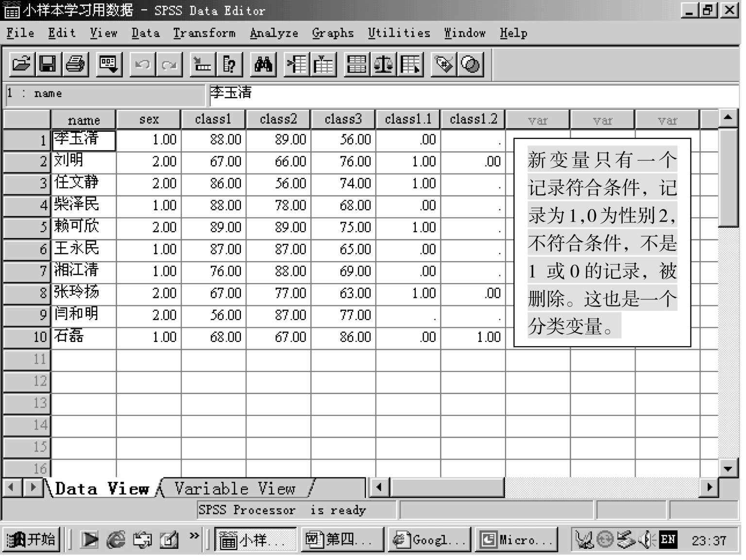Screen dimensions: 746x560
Task: Click the Weight Cases scale icon
Action: pos(383,64)
